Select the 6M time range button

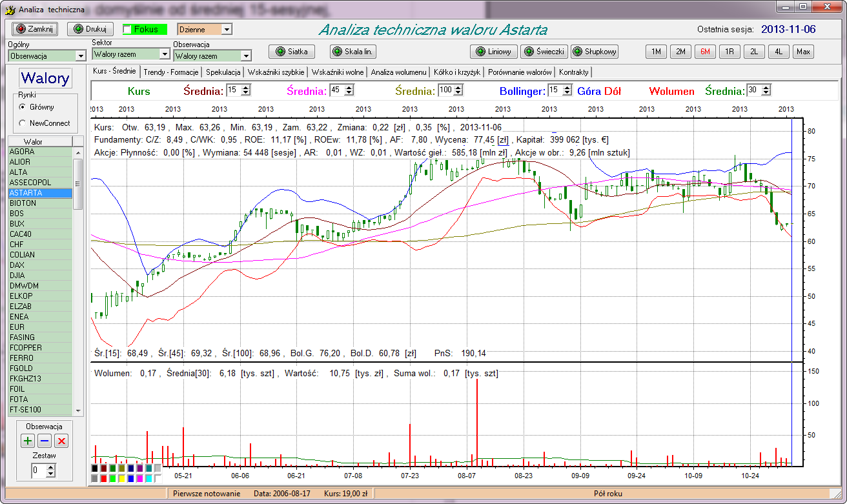705,52
